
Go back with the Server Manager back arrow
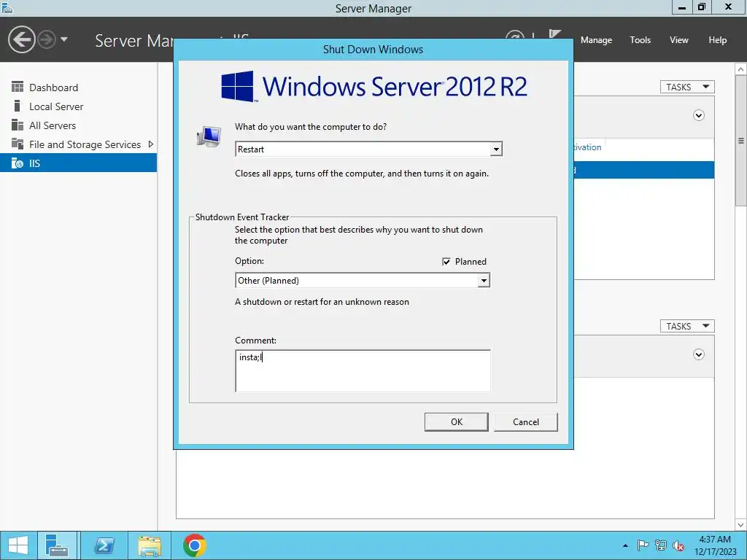(x=21, y=39)
